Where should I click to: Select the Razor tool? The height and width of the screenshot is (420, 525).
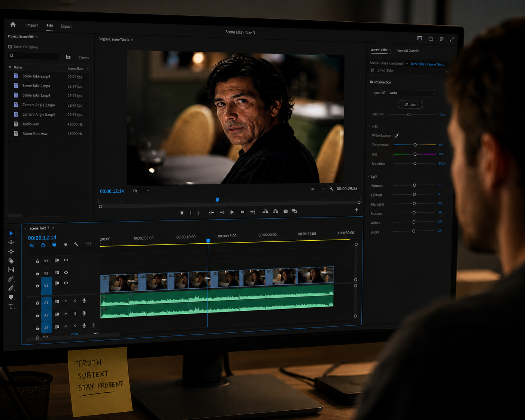(x=11, y=261)
